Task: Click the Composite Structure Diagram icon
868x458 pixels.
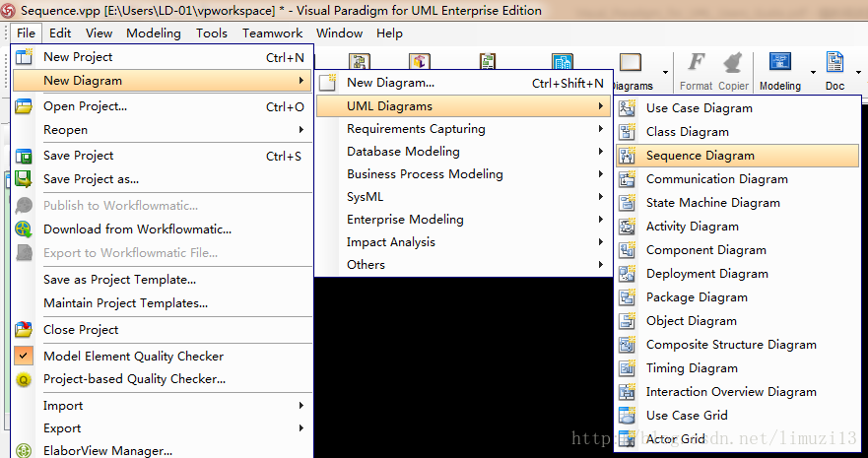Action: tap(627, 345)
